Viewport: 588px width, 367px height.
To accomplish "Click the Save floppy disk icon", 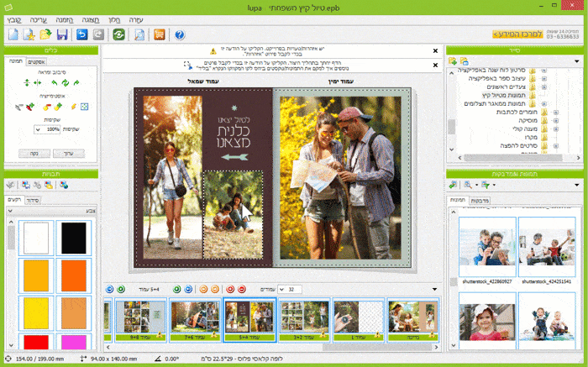I will point(61,34).
